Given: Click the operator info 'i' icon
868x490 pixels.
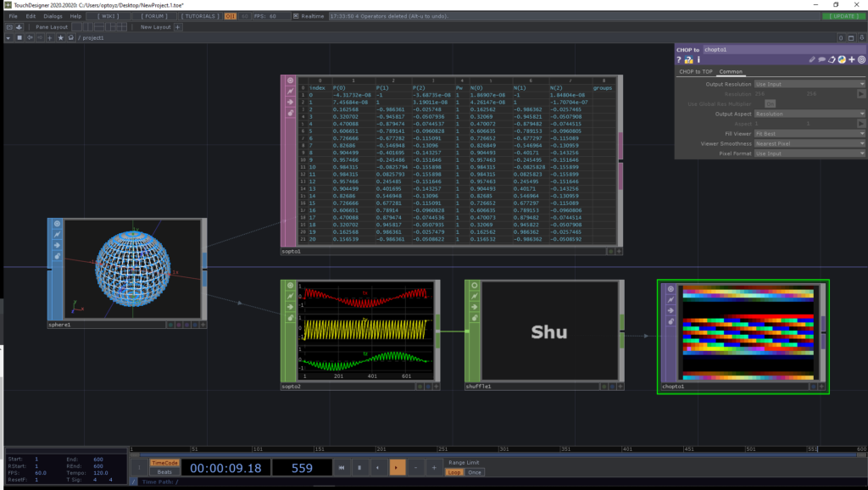Looking at the screenshot, I should point(698,60).
